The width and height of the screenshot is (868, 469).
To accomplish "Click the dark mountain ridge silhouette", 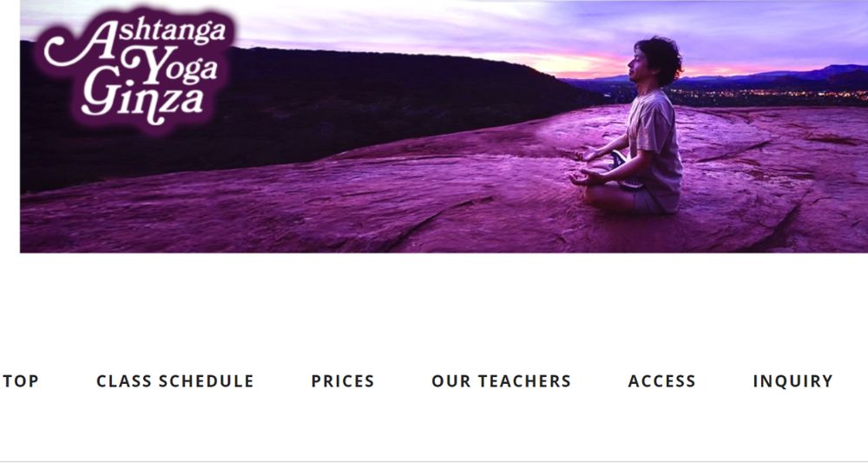I will [277, 100].
